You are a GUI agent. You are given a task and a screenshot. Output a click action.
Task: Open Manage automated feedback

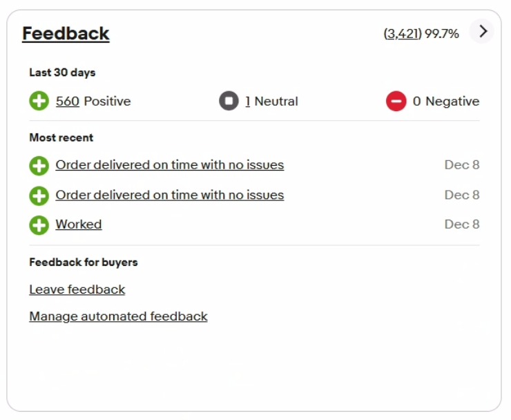[x=118, y=316]
